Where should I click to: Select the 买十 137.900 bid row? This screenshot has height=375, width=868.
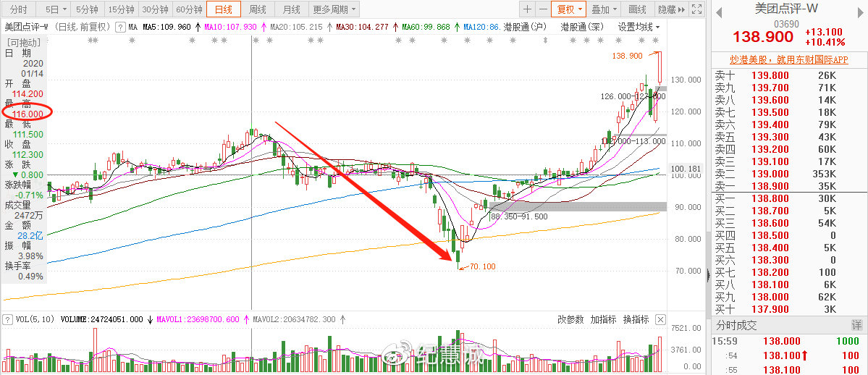pyautogui.click(x=789, y=310)
